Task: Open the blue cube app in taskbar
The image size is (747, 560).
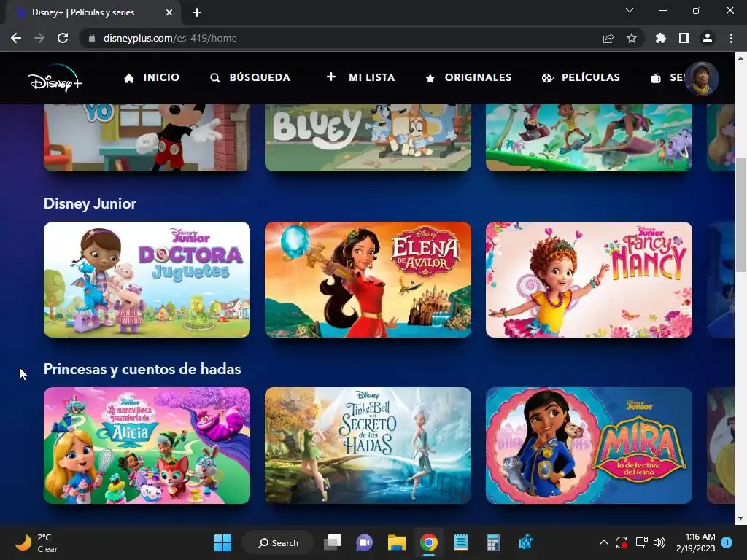Action: [525, 542]
